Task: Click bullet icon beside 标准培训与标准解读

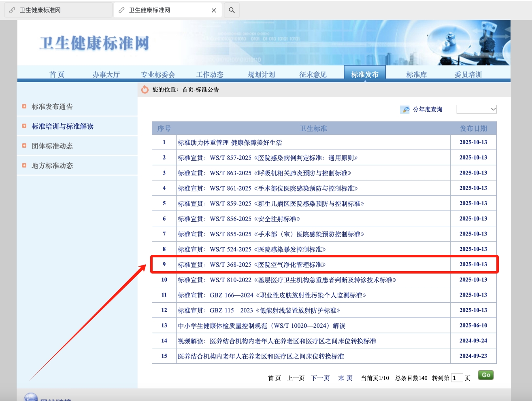Action: pos(24,126)
